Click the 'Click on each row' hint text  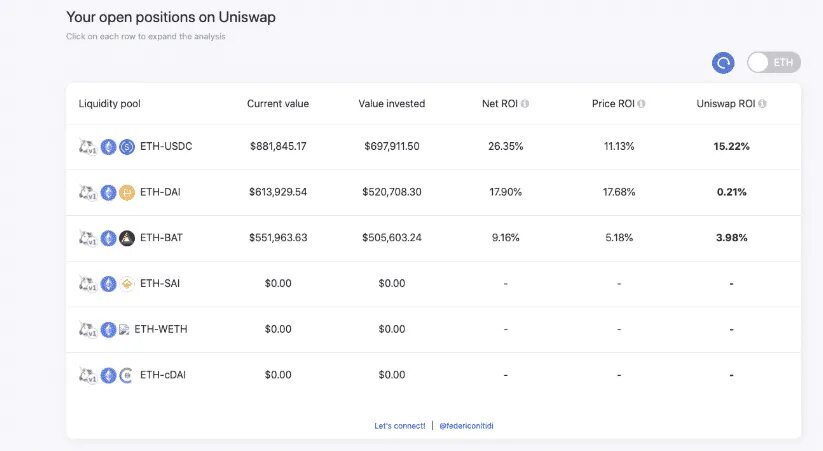[145, 36]
